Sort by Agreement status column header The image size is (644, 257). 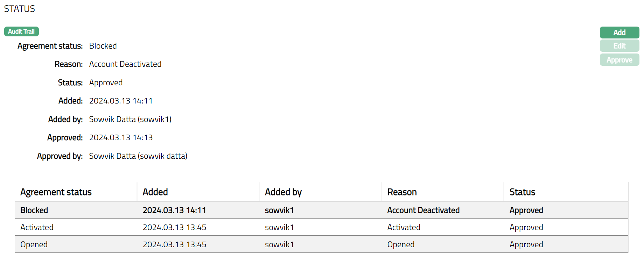coord(56,192)
